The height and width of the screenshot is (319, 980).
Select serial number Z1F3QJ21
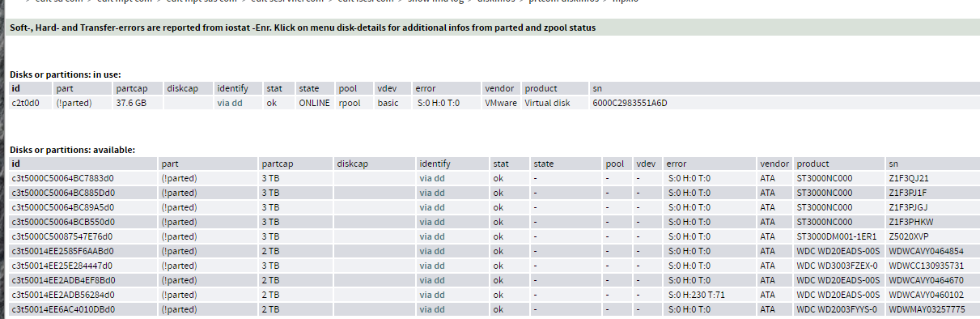[908, 178]
